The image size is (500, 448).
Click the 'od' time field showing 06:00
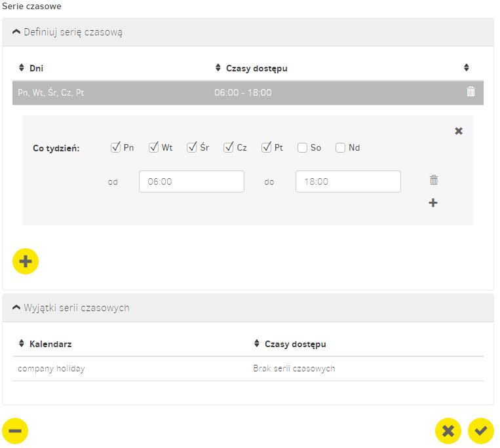click(191, 181)
